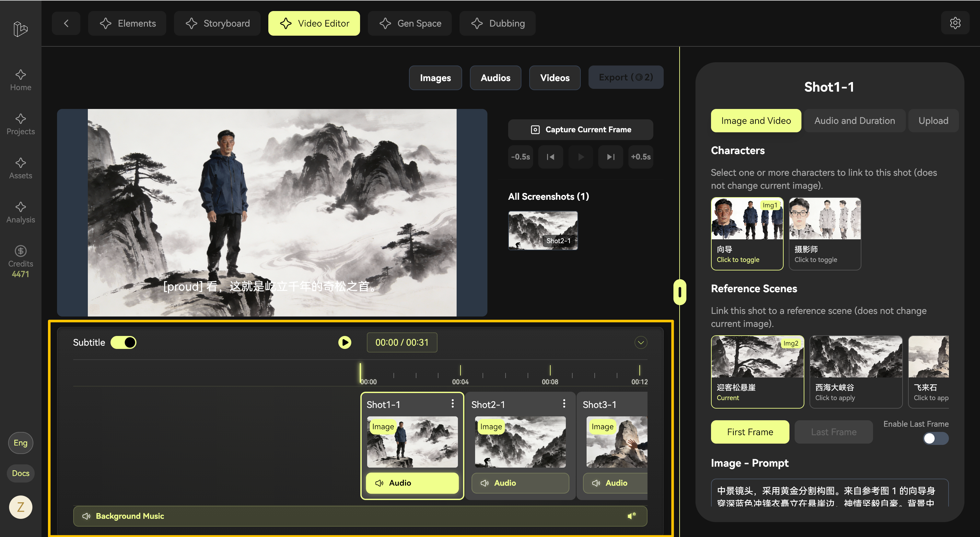Open Shot2-1 screenshot thumbnail
980x537 pixels.
pyautogui.click(x=543, y=230)
